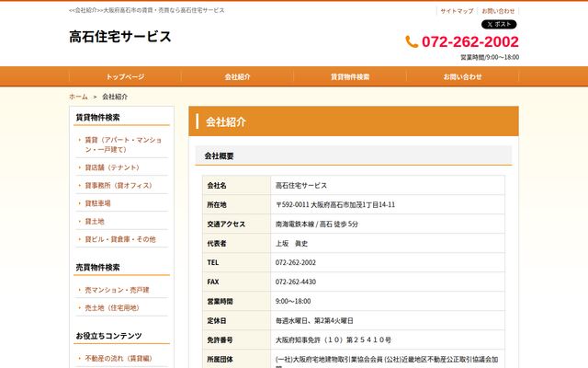Click the 賃貸物件検索 sidebar heading
Image resolution: width=588 pixels, height=368 pixels.
tap(98, 118)
